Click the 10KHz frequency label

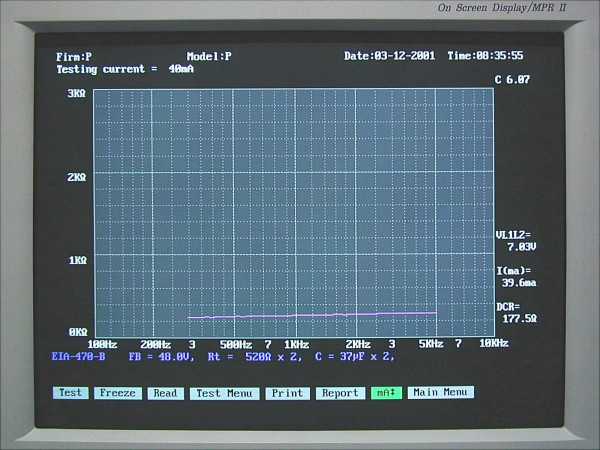click(x=494, y=343)
